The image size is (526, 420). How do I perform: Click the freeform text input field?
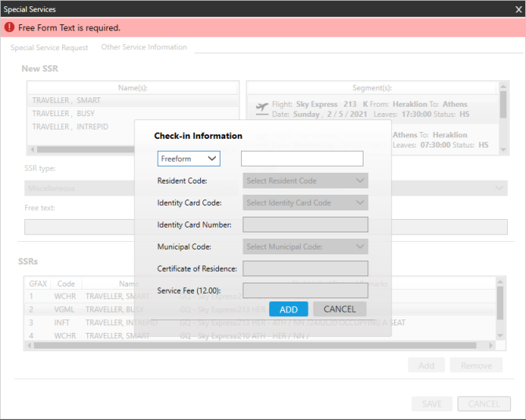(301, 159)
